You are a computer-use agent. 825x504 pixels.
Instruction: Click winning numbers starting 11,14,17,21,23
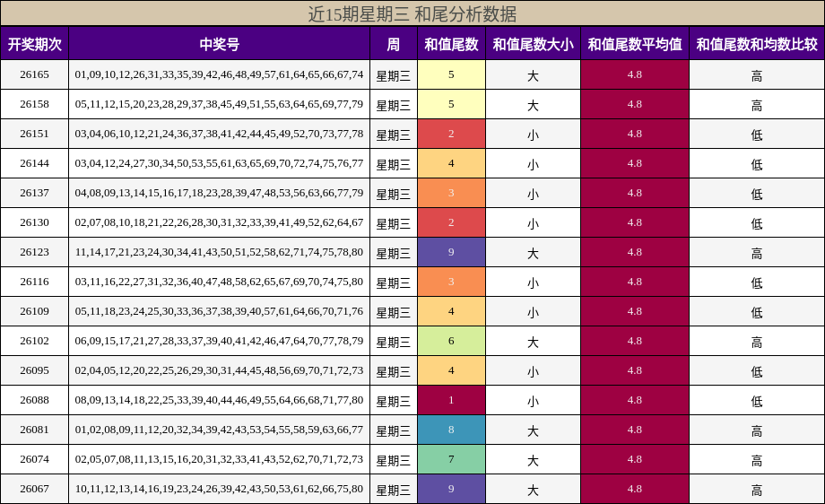point(220,252)
